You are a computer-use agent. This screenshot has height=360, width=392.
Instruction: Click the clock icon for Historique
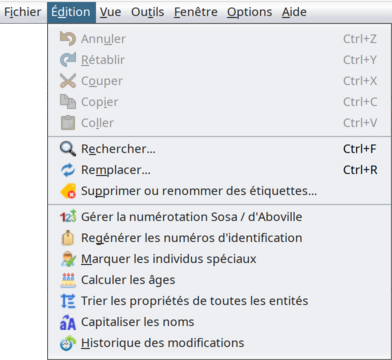(68, 343)
